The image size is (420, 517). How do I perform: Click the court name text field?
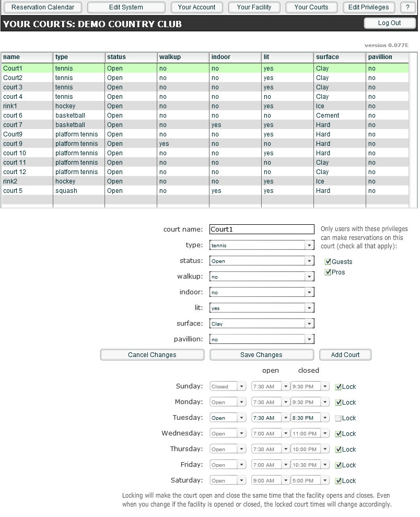coord(261,229)
